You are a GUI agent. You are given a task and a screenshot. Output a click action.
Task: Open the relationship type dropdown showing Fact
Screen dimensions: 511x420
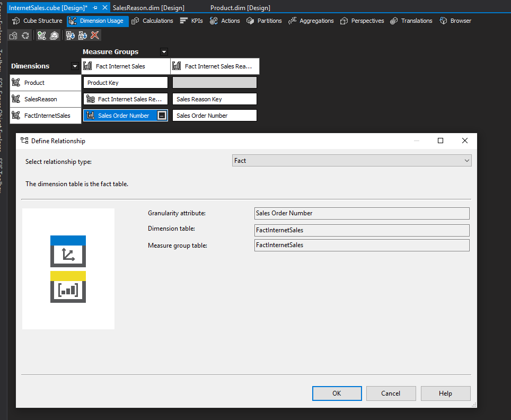click(351, 161)
